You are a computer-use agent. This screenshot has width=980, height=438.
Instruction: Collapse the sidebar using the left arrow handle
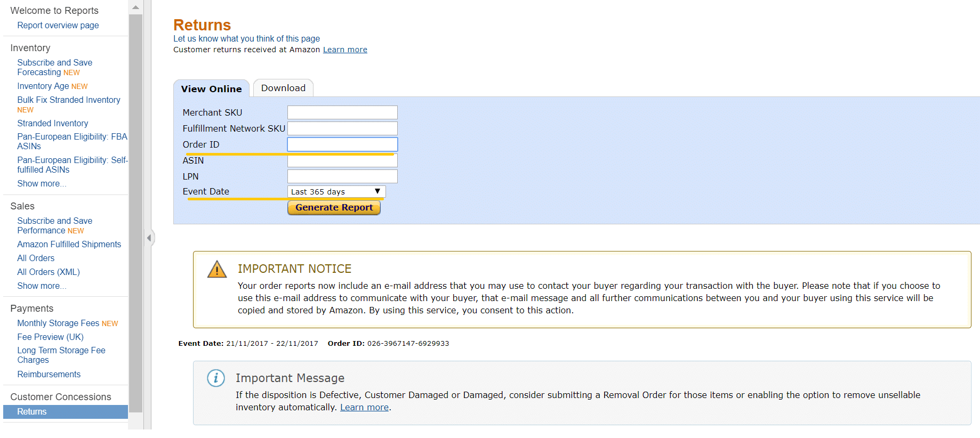tap(149, 238)
